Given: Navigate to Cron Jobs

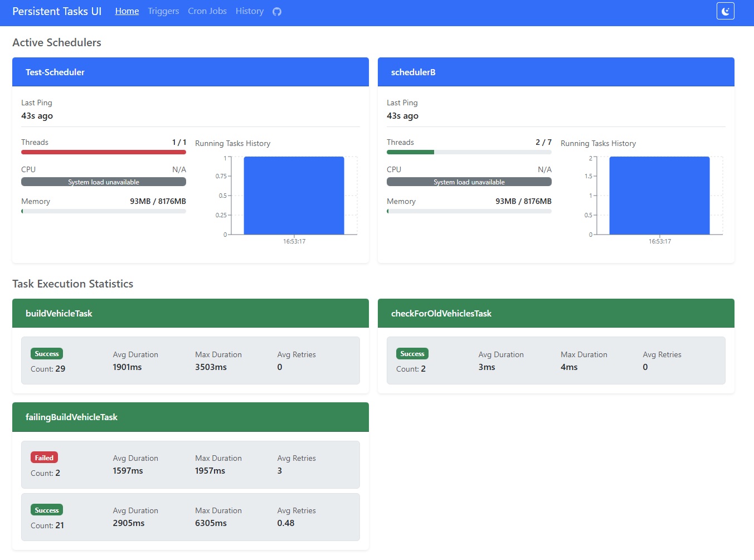Looking at the screenshot, I should click(x=207, y=11).
